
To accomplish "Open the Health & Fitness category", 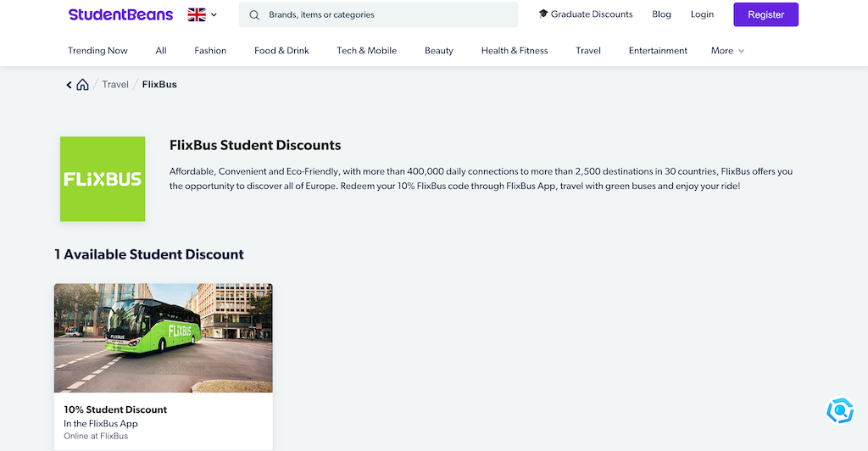I will [x=515, y=50].
